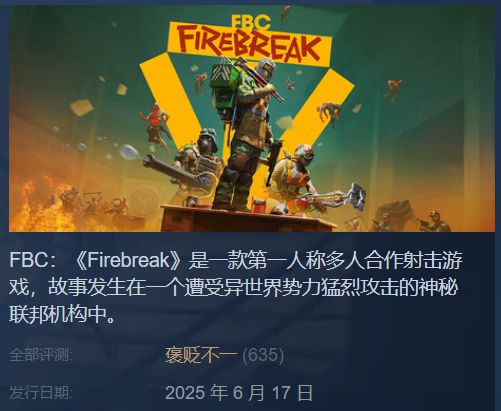The width and height of the screenshot is (501, 411).
Task: Click the red flying creature on the left
Action: click(156, 123)
